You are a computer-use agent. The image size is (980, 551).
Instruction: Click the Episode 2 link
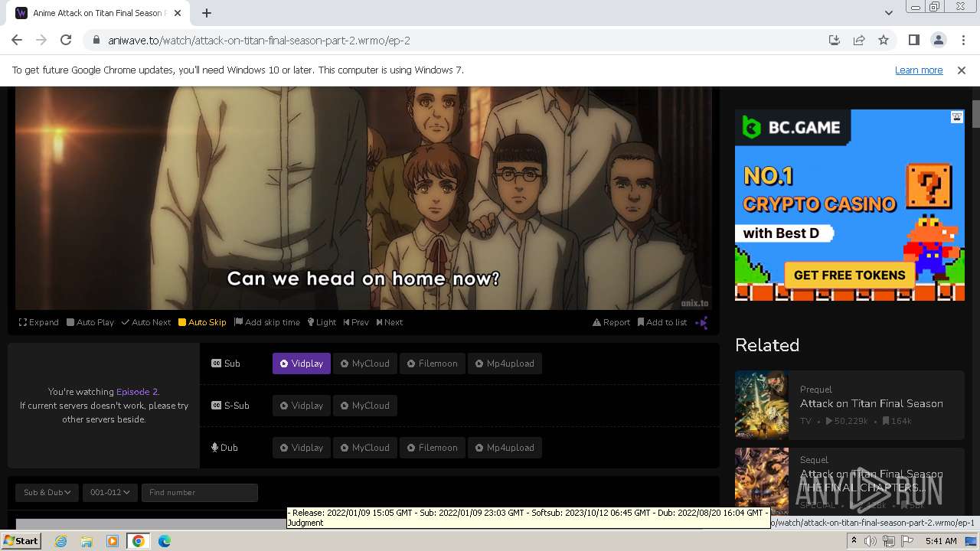coord(137,392)
